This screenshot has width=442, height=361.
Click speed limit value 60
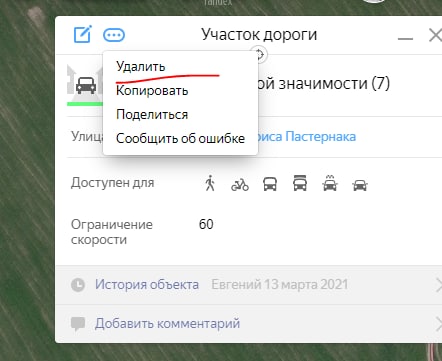pyautogui.click(x=206, y=224)
